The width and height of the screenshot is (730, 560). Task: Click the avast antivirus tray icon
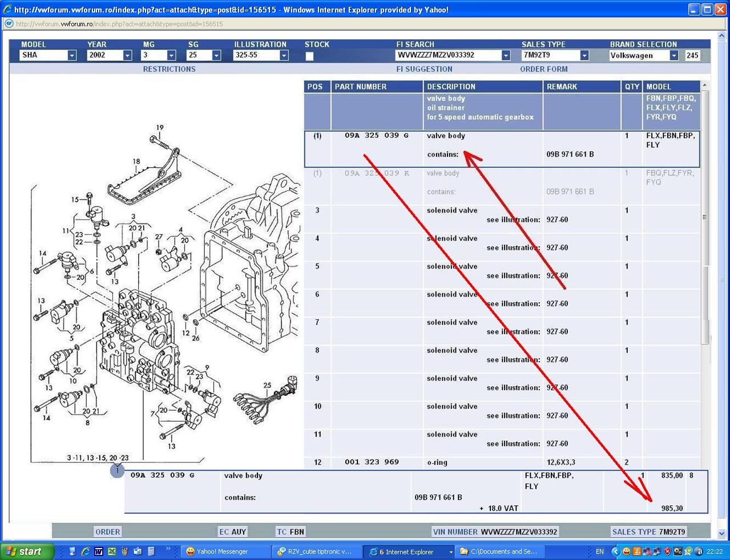[698, 551]
